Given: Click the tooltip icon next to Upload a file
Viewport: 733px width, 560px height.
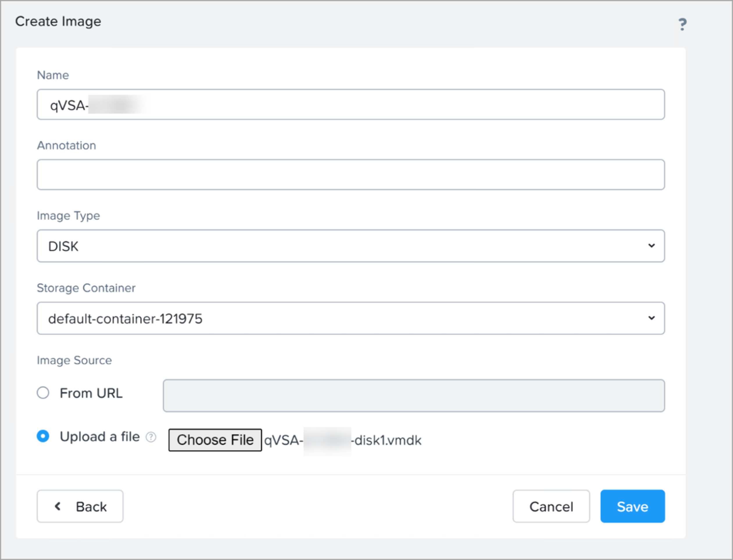Looking at the screenshot, I should point(151,437).
